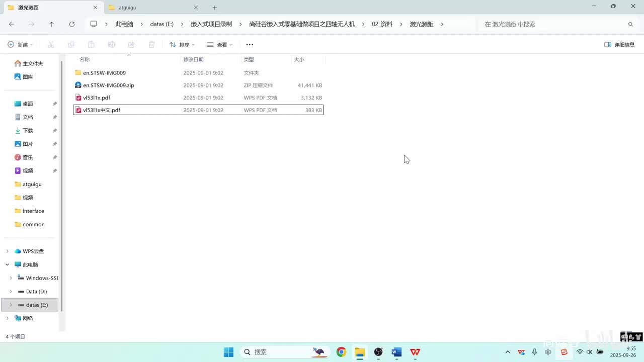644x362 pixels.
Task: Click the taskbar 搜索 search box
Action: coord(285,352)
